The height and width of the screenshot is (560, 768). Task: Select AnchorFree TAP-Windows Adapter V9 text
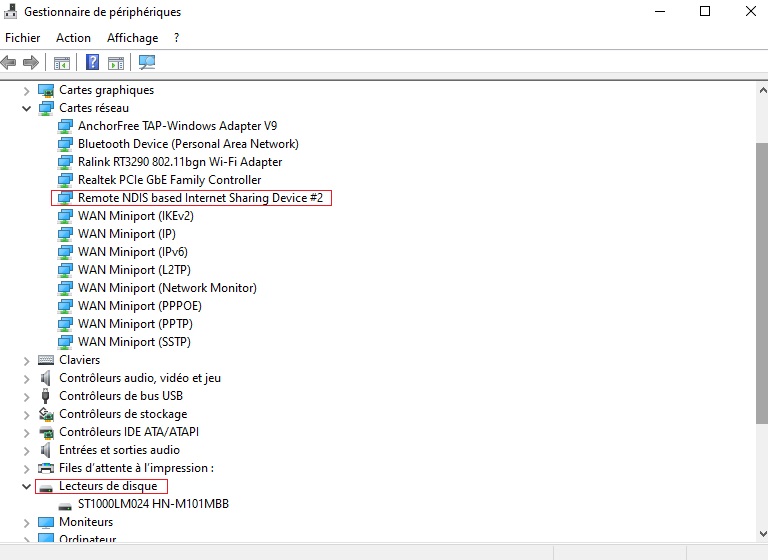(x=177, y=126)
